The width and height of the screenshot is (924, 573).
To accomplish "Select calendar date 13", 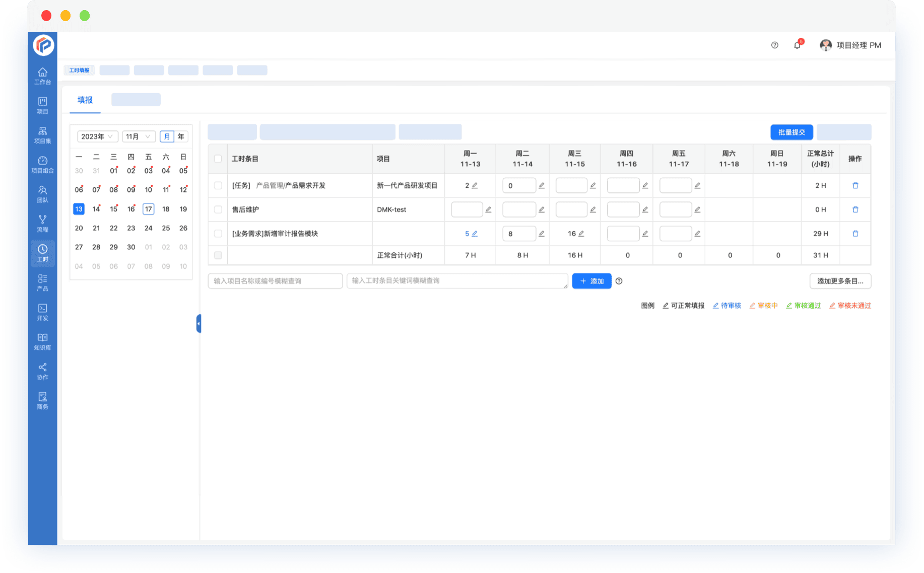I will click(79, 209).
